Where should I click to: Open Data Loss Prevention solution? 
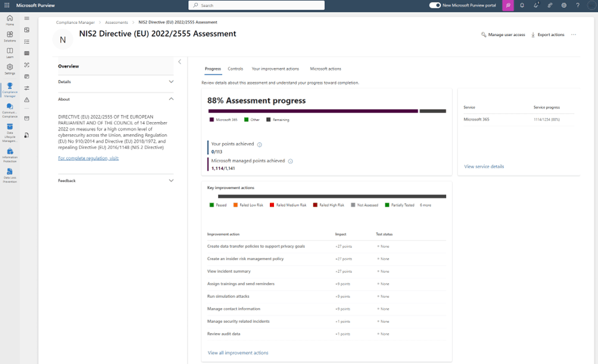pyautogui.click(x=10, y=176)
